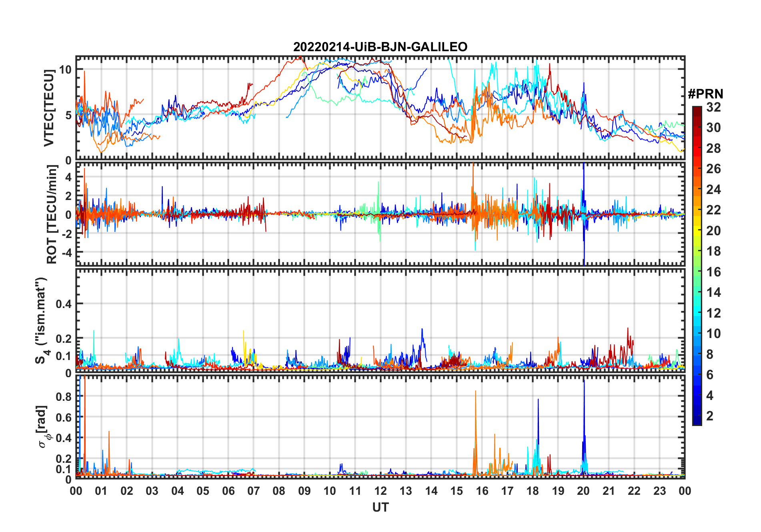The image size is (761, 532).
Task: Click the -4 tick on ROT axis
Action: click(66, 253)
